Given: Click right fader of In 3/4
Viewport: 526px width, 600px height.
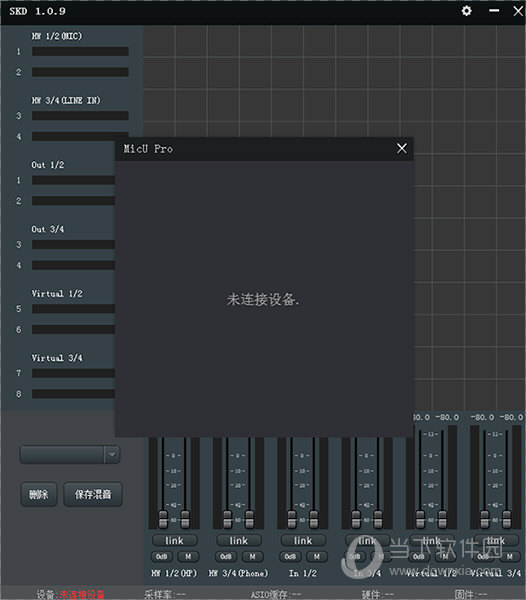Looking at the screenshot, I should tap(378, 519).
